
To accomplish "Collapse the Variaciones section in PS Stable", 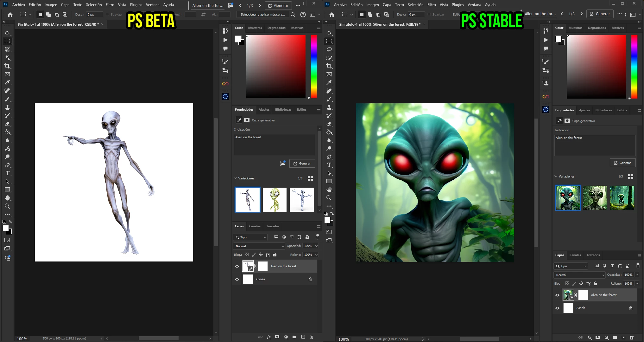I will [x=556, y=177].
